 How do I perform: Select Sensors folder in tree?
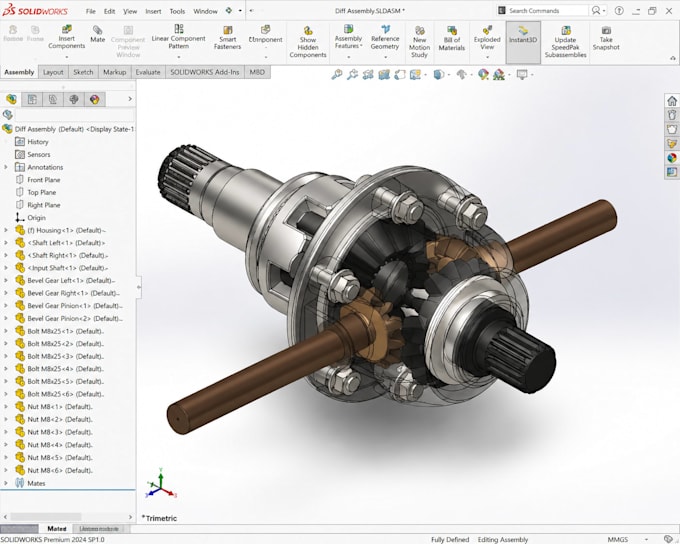pyautogui.click(x=39, y=154)
